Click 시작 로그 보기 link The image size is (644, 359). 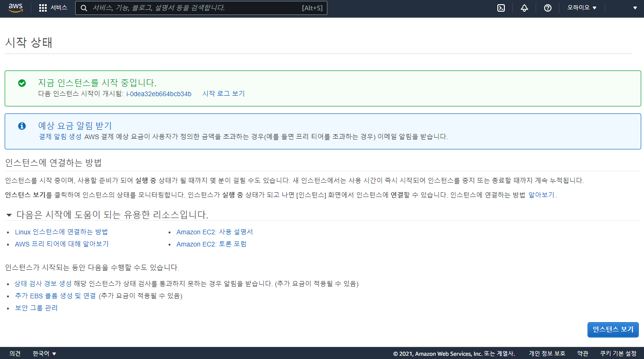tap(223, 94)
